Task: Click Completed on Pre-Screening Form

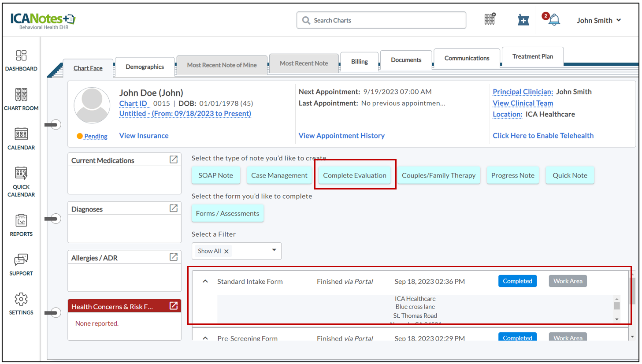Action: pyautogui.click(x=517, y=337)
